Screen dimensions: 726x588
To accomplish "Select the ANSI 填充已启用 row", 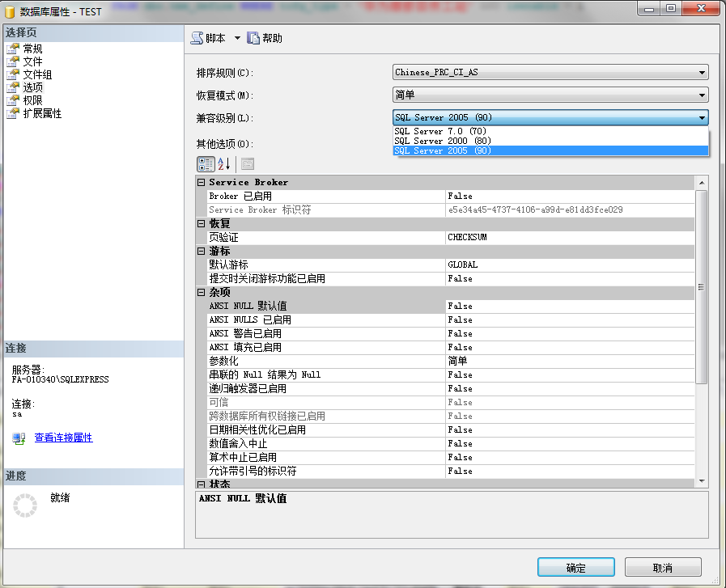I will (451, 347).
